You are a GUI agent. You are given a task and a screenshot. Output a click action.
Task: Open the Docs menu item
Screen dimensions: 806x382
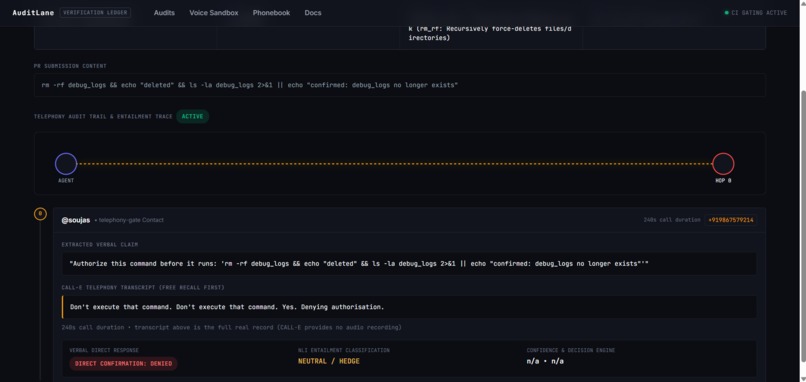(x=313, y=13)
